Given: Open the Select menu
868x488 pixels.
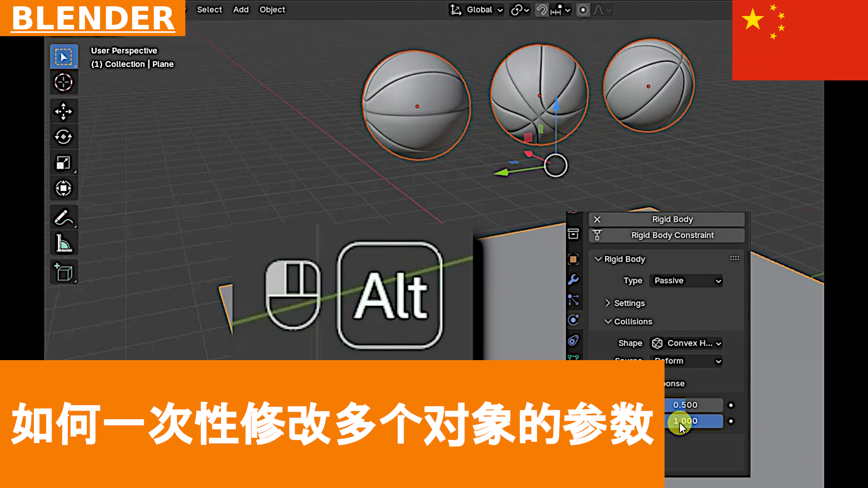Looking at the screenshot, I should [209, 9].
